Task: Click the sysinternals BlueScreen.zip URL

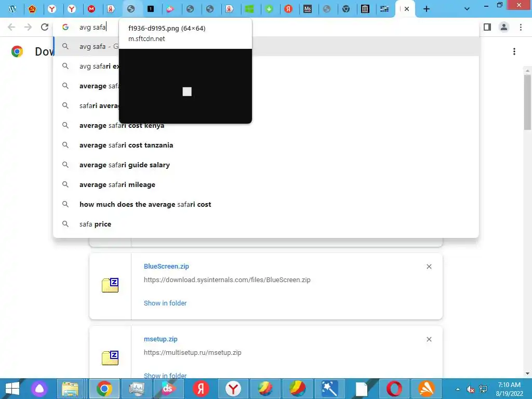Action: click(x=227, y=280)
